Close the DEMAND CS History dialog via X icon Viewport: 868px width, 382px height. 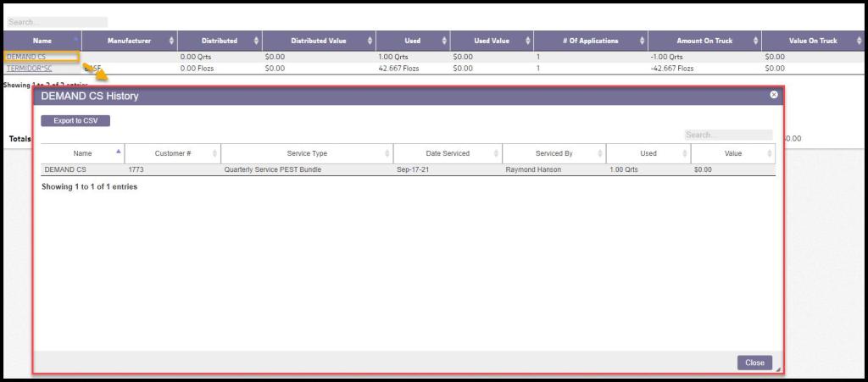click(773, 95)
